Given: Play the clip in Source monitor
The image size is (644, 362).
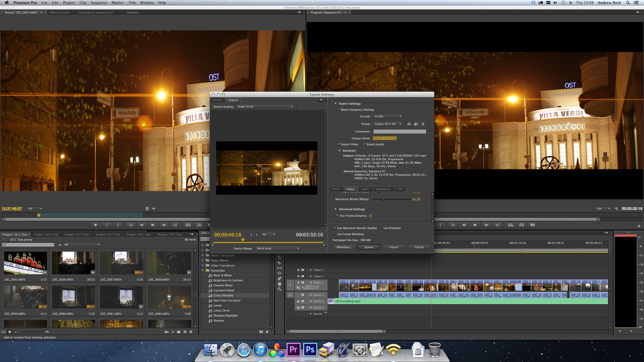Looking at the screenshot, I should 153,225.
